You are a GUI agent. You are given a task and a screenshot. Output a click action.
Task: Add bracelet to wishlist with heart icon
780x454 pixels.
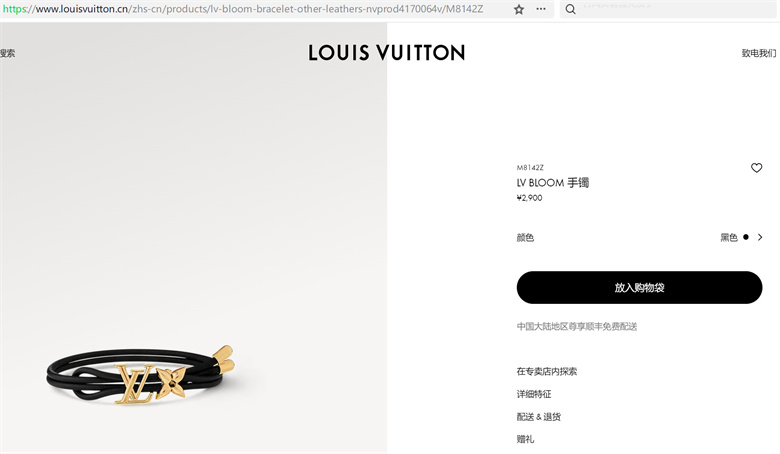point(756,168)
